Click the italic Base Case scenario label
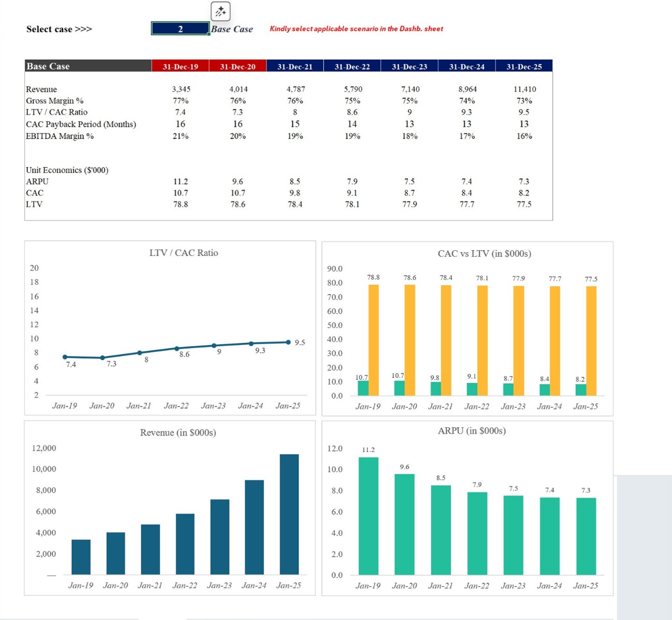672x620 pixels. [232, 29]
